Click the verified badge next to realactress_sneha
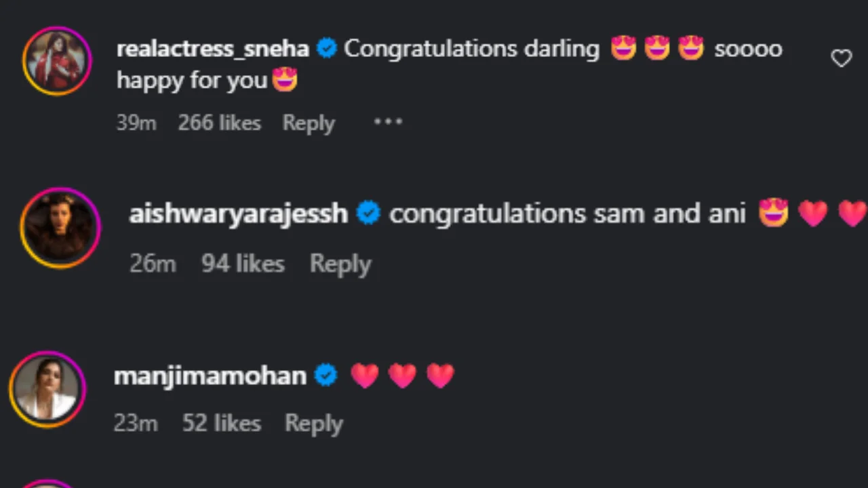This screenshot has height=488, width=868. pos(327,48)
